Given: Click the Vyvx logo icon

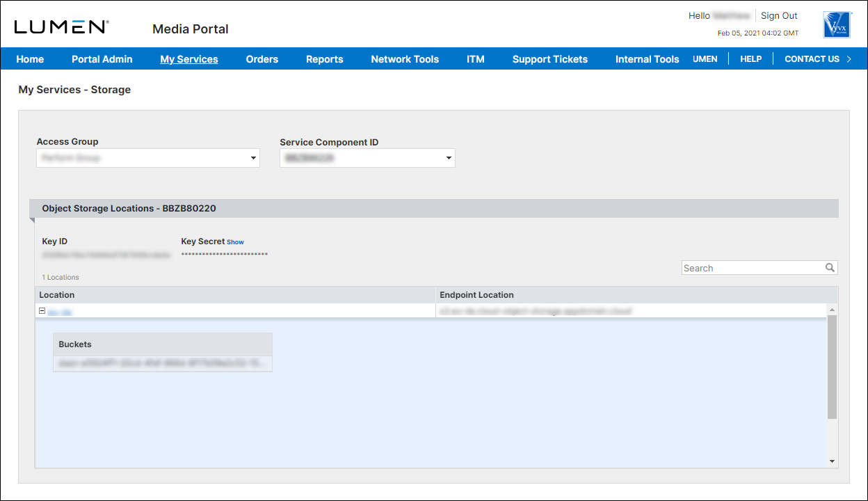Looking at the screenshot, I should 837,24.
